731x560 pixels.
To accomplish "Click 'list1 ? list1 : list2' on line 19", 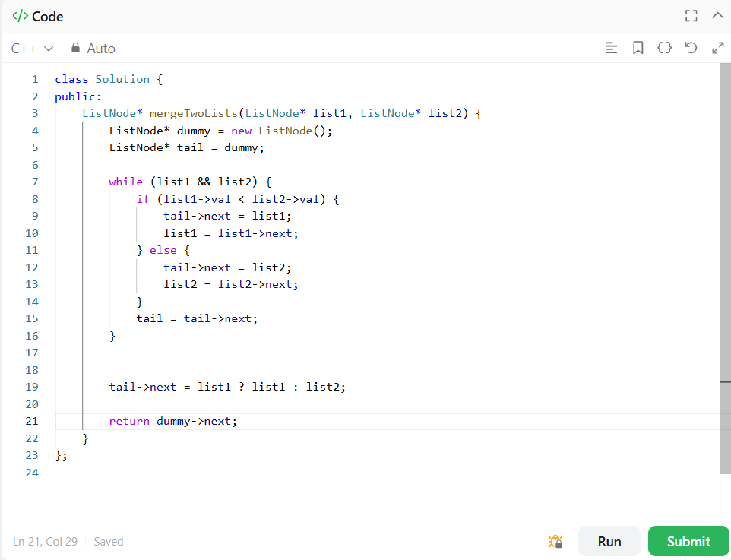I will [x=271, y=387].
